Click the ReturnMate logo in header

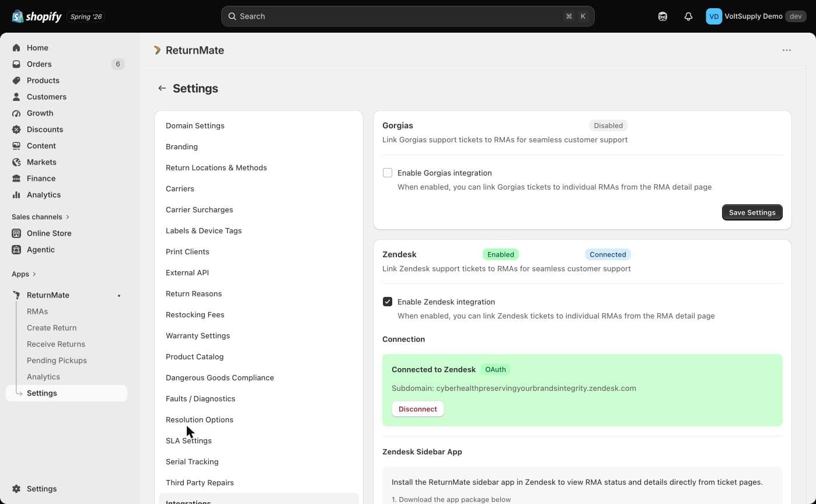coord(157,50)
